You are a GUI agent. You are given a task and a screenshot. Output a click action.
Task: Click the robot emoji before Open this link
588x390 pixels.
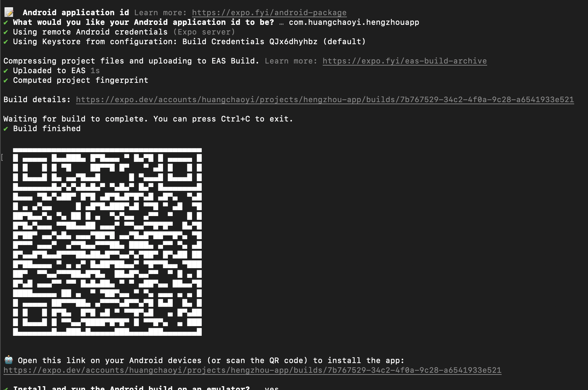pos(9,360)
